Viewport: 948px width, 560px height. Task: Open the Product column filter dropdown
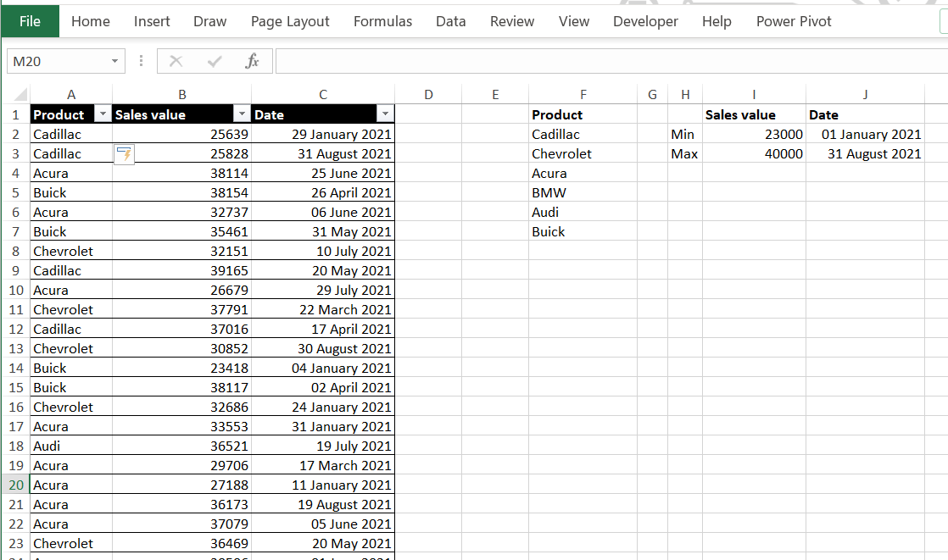point(103,114)
